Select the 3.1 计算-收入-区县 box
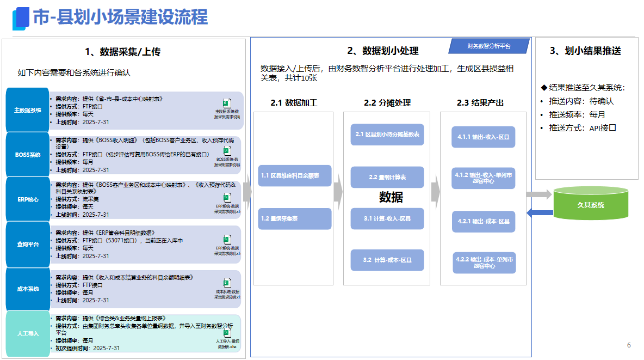644x360 pixels. pyautogui.click(x=387, y=218)
